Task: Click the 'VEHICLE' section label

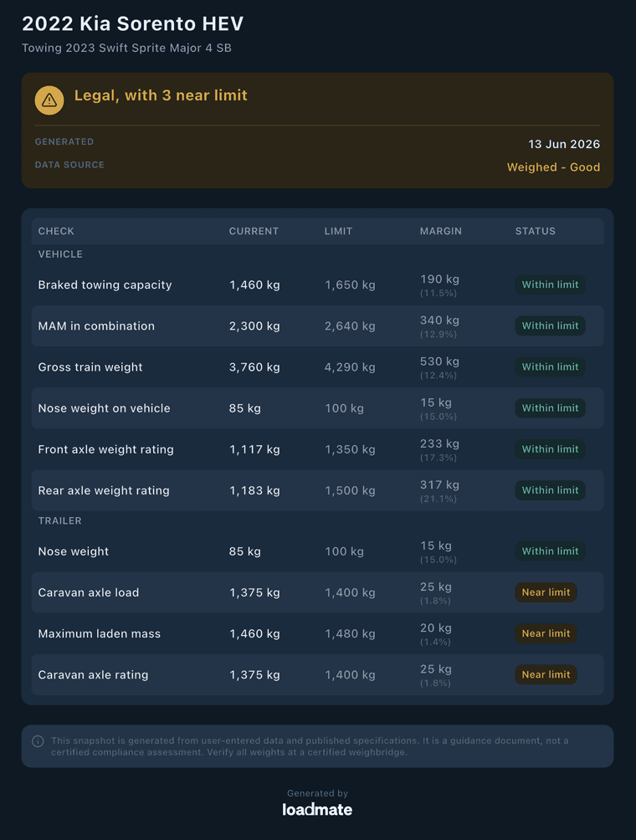Action: 60,254
